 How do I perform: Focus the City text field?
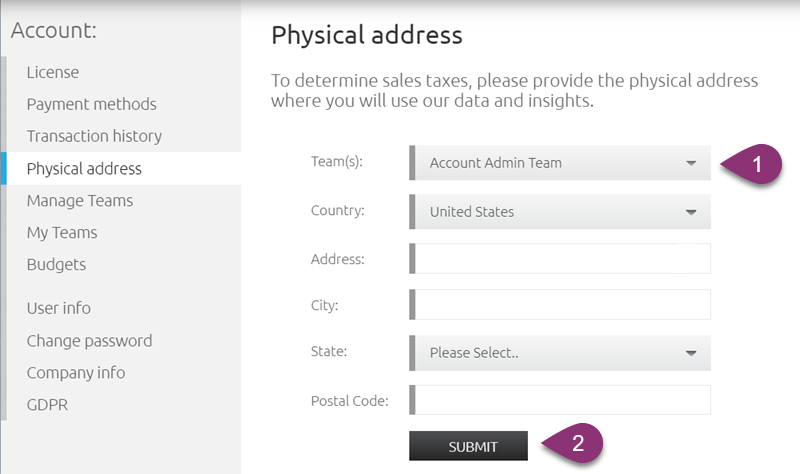tap(560, 305)
